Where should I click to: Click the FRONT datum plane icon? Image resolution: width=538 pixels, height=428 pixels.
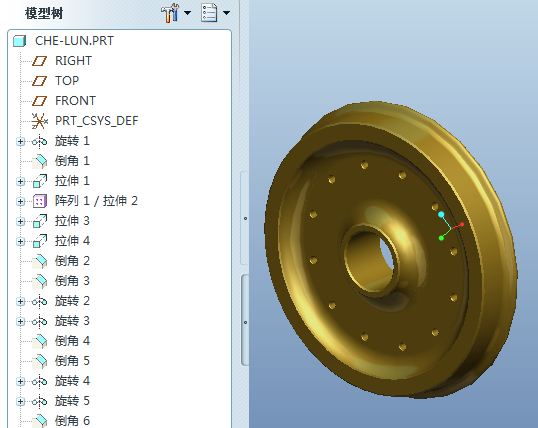pos(39,101)
